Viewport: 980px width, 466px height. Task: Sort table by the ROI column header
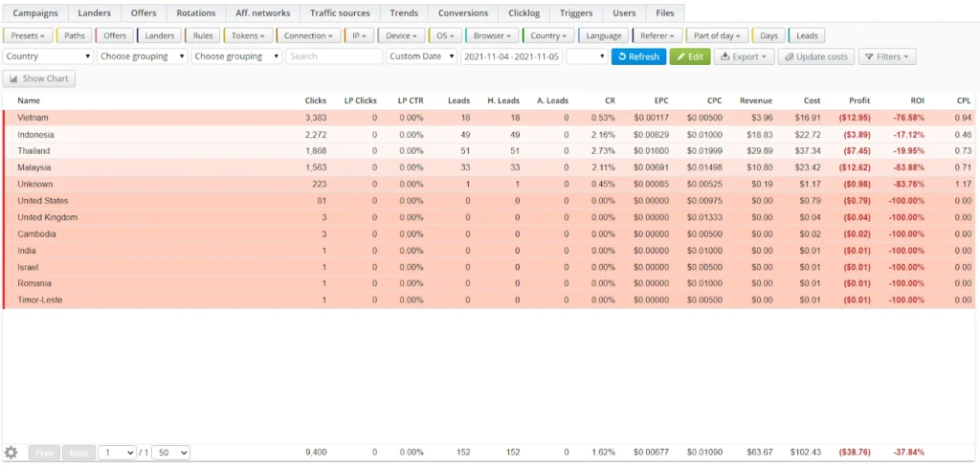[918, 100]
